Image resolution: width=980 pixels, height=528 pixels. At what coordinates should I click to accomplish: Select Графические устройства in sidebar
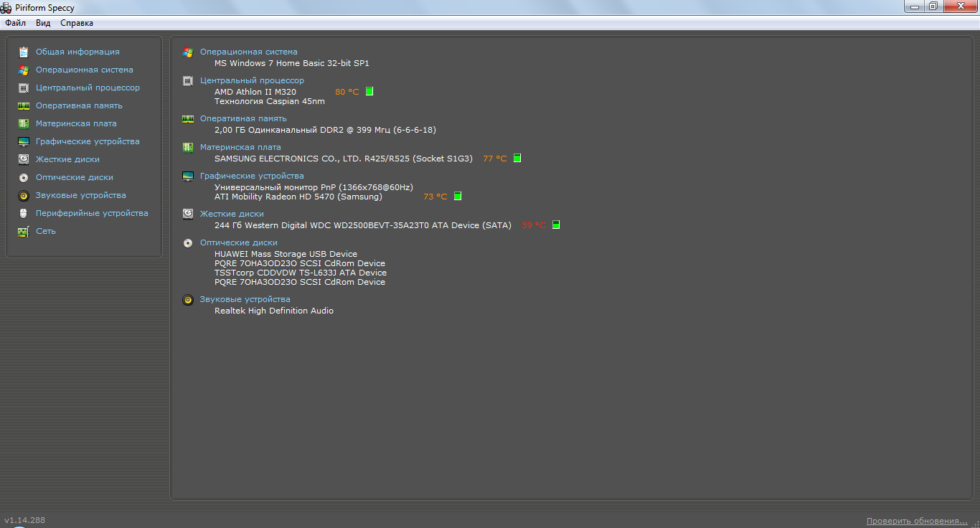(88, 141)
